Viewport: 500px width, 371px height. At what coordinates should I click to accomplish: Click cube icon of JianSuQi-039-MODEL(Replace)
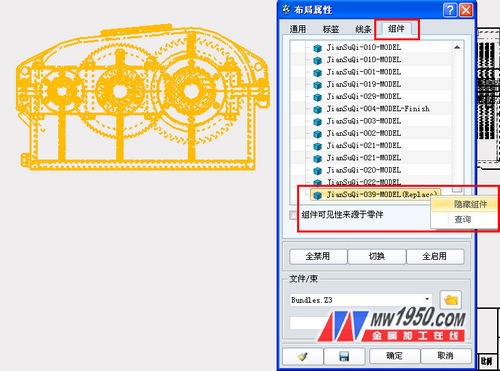(317, 195)
